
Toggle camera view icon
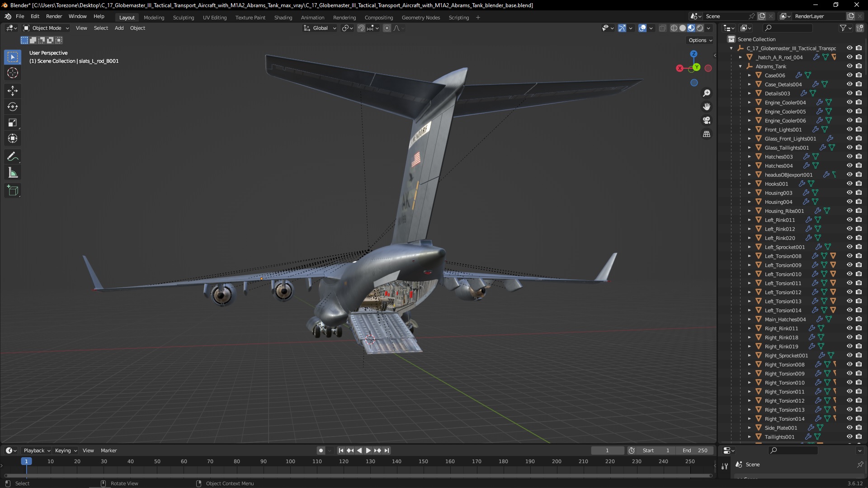pyautogui.click(x=707, y=120)
